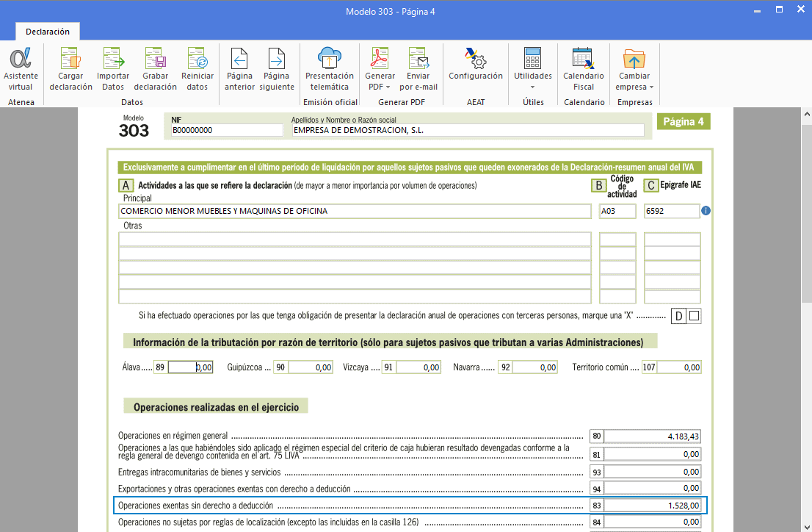Image resolution: width=812 pixels, height=532 pixels.
Task: Save with Grabar declaración
Action: (156, 70)
